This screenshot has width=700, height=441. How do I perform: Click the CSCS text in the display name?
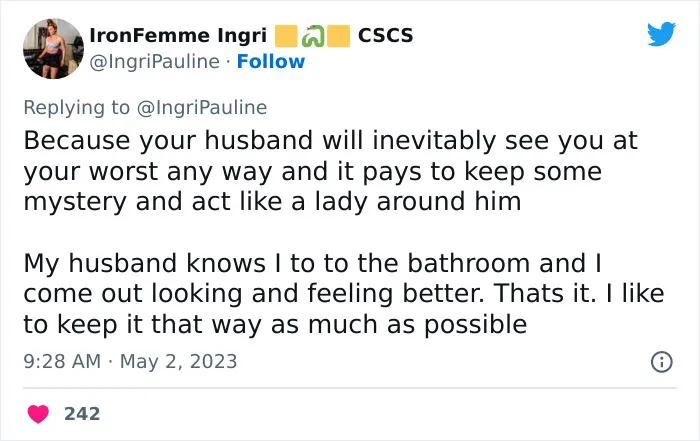click(386, 36)
